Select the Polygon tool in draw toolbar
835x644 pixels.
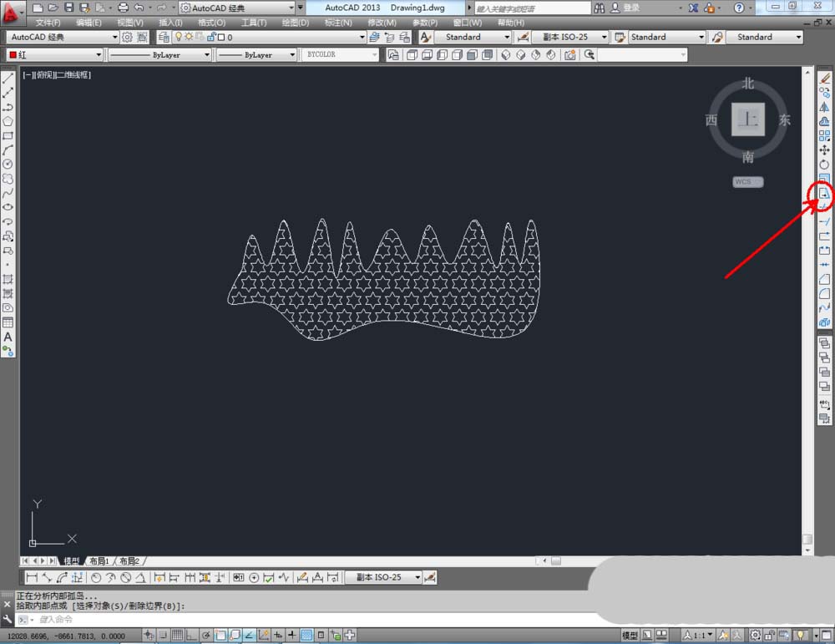click(8, 121)
